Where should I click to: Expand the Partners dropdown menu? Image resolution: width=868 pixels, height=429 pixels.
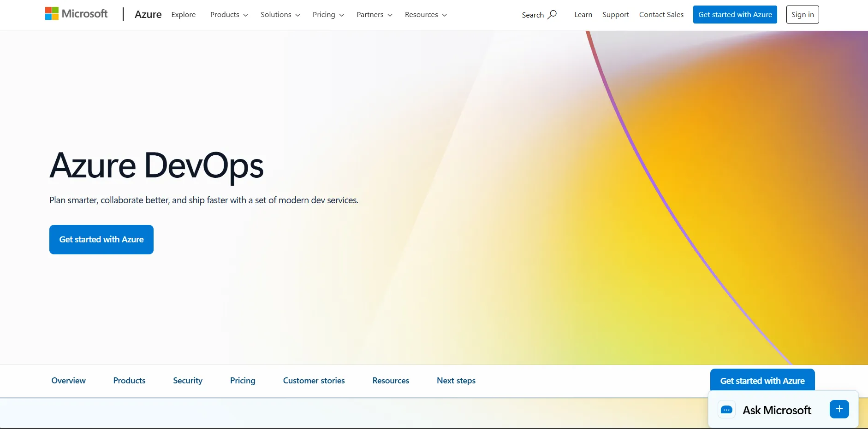tap(375, 15)
